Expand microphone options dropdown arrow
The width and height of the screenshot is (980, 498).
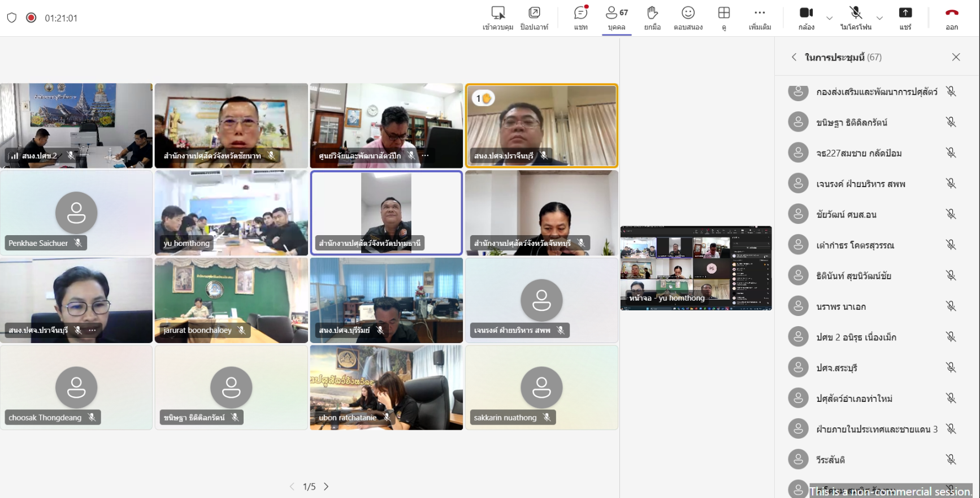point(879,18)
